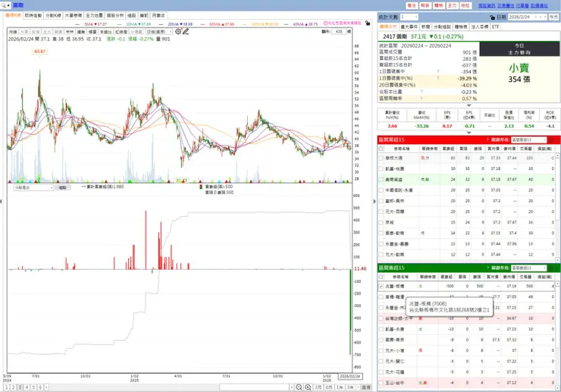Viewport: 561px width, 392px height.
Task: Expand arrow below the EPS metrics row
Action: click(469, 133)
